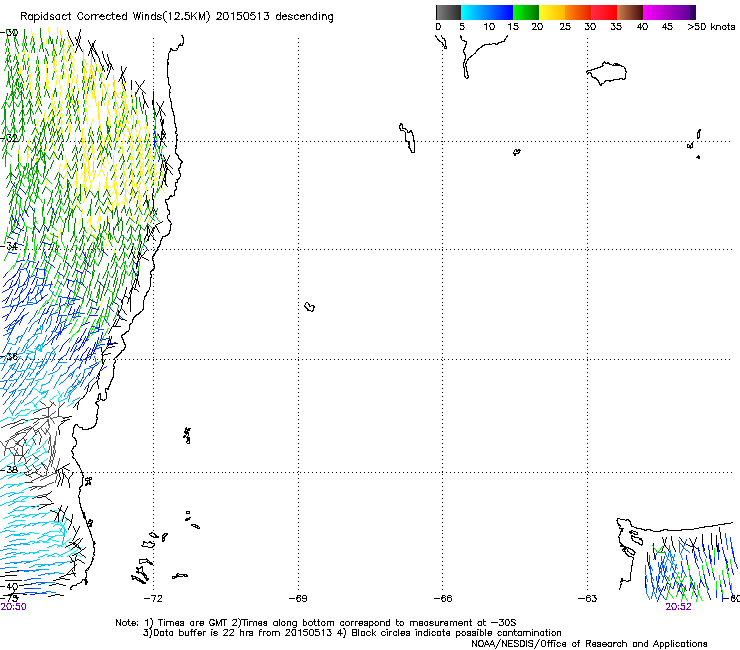Click the latitude label '-36'

pyautogui.click(x=9, y=356)
